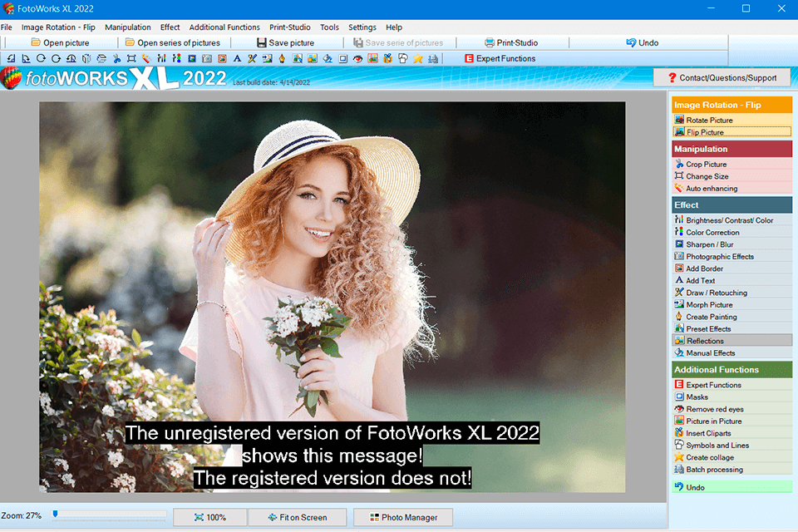
Task: Open the Additional Functions menu
Action: tap(224, 27)
